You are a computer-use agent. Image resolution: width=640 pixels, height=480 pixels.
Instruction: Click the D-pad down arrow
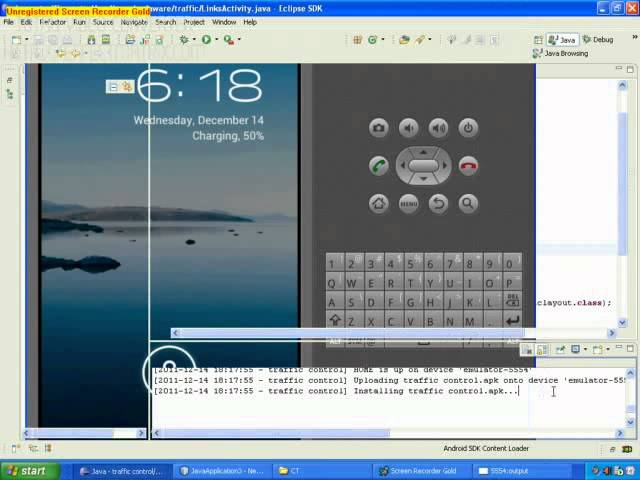pyautogui.click(x=423, y=179)
